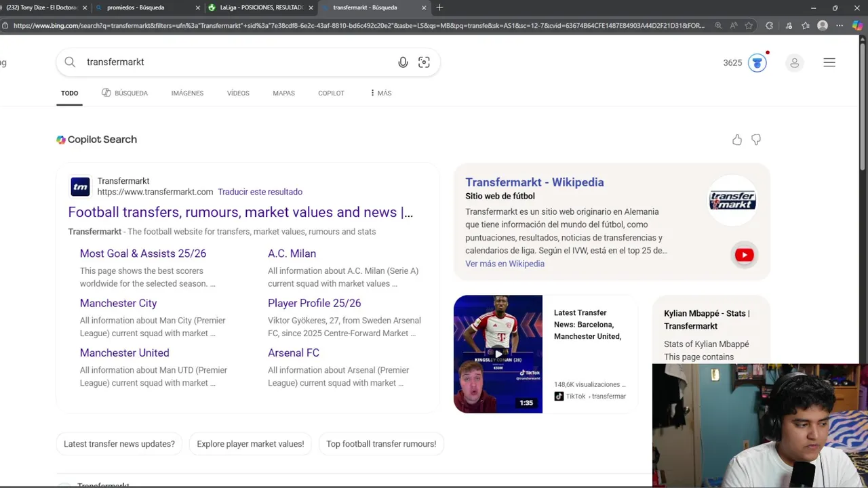Screen dimensions: 868x488
Task: Open the Manchester United sitelink
Action: pos(125,352)
